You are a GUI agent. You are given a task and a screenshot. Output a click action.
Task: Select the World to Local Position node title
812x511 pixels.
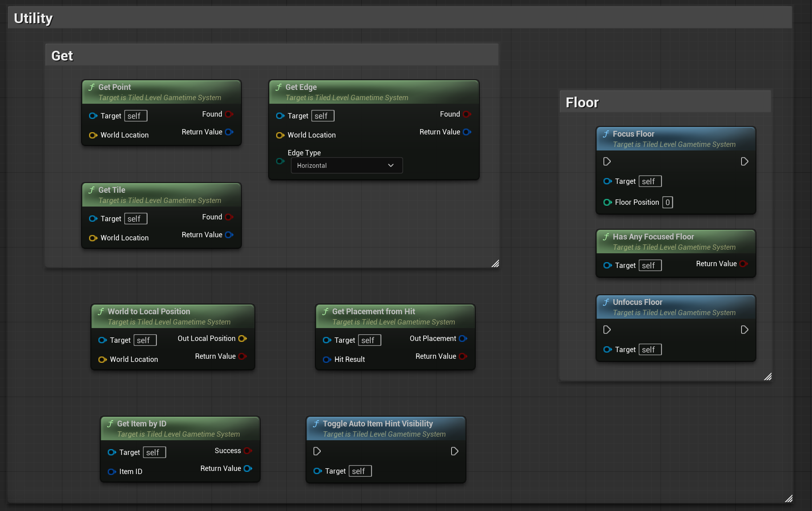pyautogui.click(x=149, y=312)
